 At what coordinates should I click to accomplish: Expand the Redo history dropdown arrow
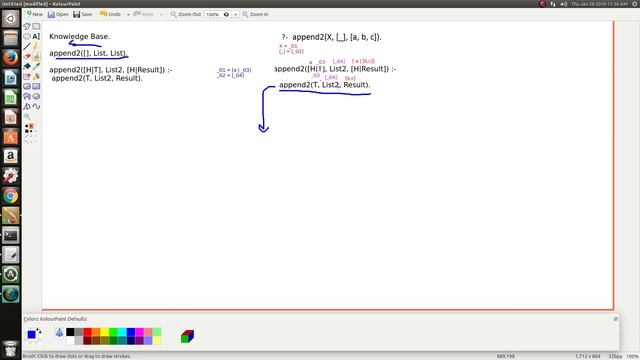pos(161,14)
